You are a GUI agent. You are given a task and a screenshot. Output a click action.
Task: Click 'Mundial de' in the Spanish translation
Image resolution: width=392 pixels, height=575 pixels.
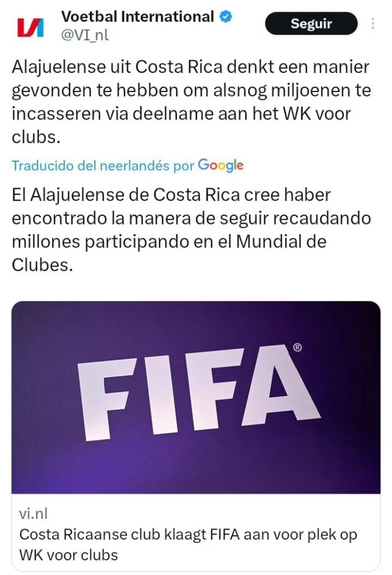(281, 241)
